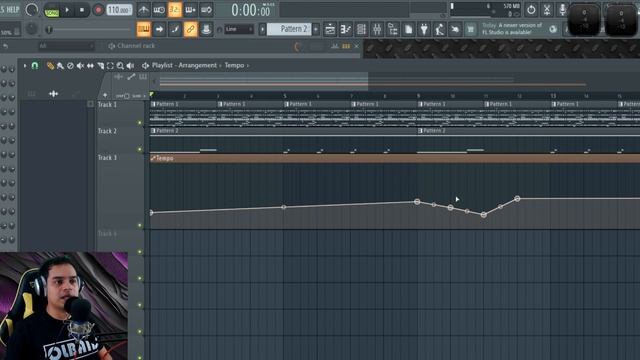Open the Playlist window icon

pyautogui.click(x=330, y=29)
